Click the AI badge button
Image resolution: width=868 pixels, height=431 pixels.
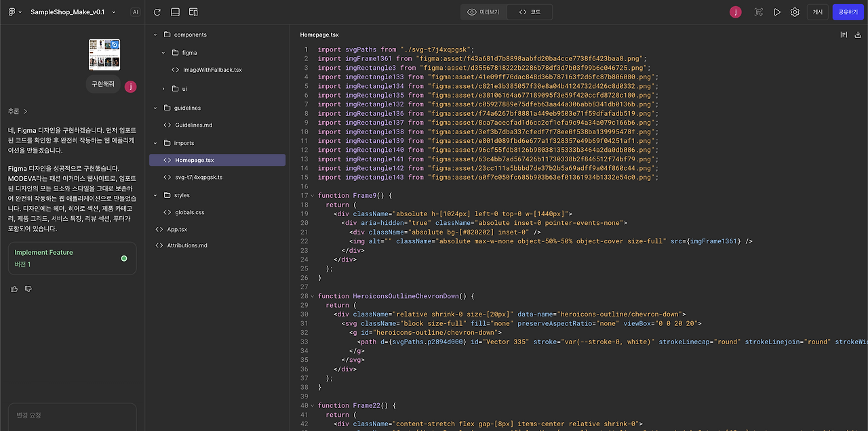[x=135, y=12]
